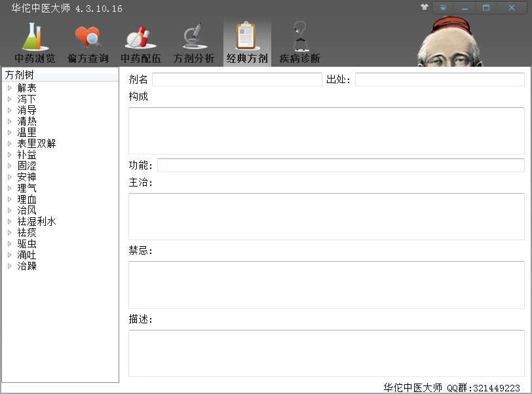Click the 出处 text field
The width and height of the screenshot is (532, 394).
point(439,80)
